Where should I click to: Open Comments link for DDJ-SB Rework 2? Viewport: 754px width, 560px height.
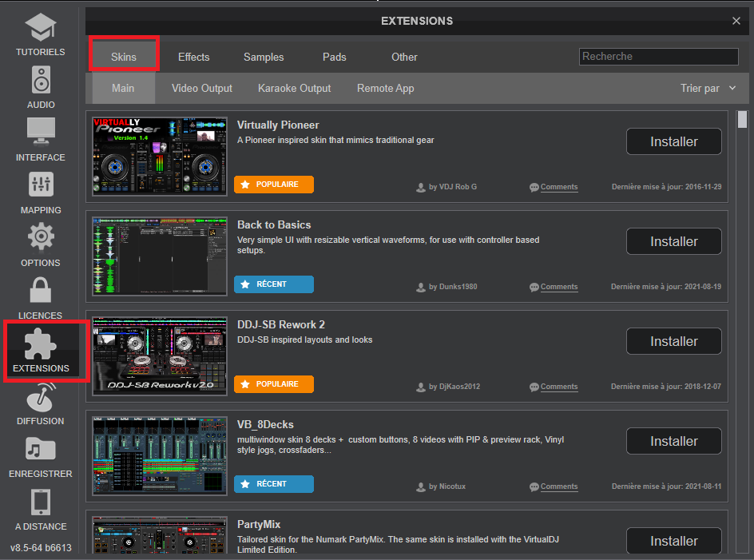(559, 387)
